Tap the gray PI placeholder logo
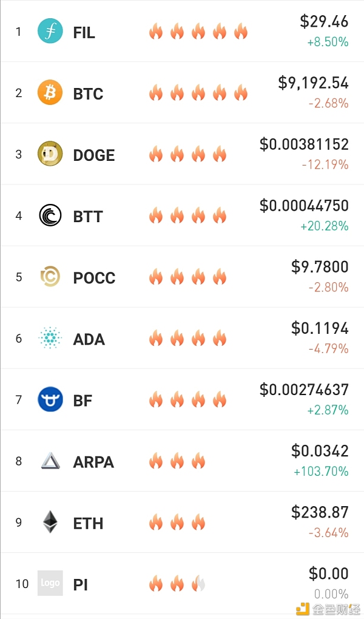Screen dimensions: 364x619 click(50, 583)
